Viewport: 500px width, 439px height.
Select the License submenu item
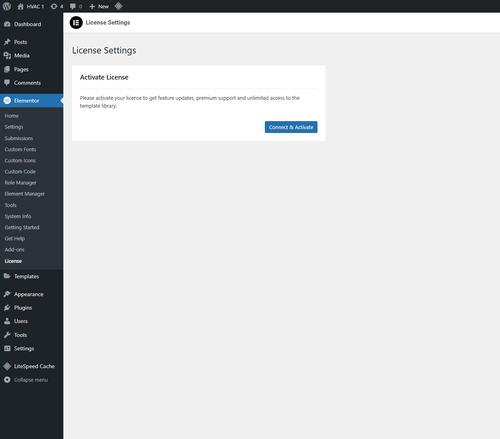pos(13,261)
